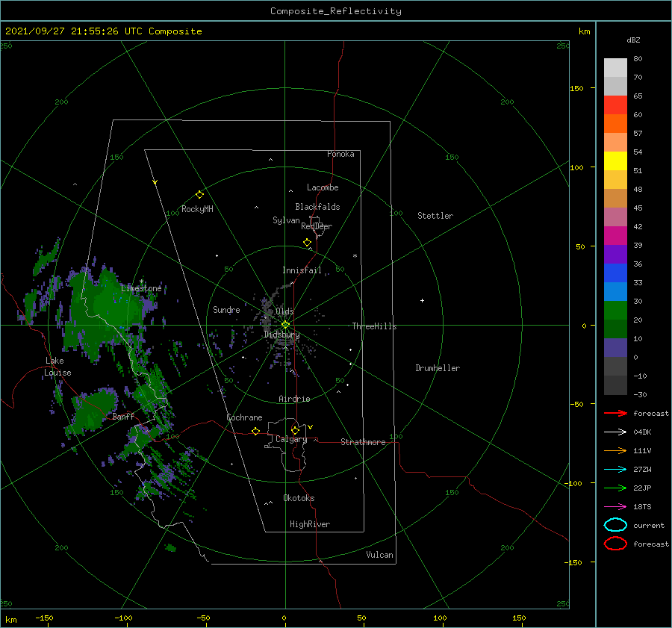
Task: Click the Composite_Reflectivity title
Action: point(336,11)
